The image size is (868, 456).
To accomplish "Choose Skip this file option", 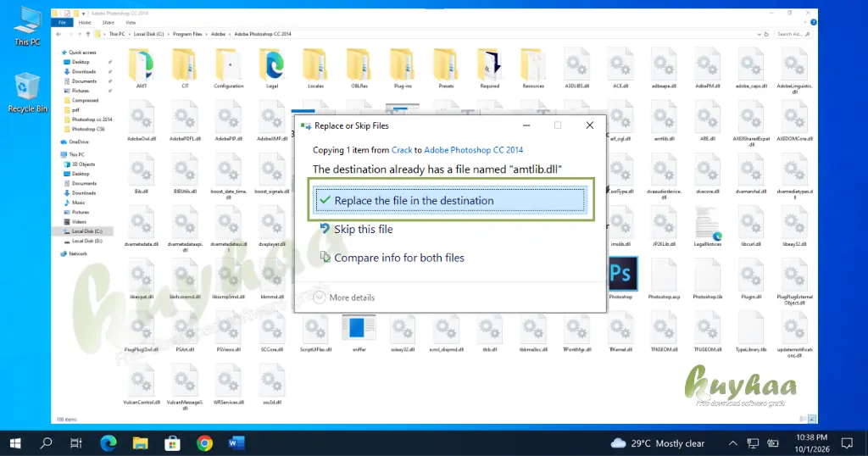I will pyautogui.click(x=357, y=229).
